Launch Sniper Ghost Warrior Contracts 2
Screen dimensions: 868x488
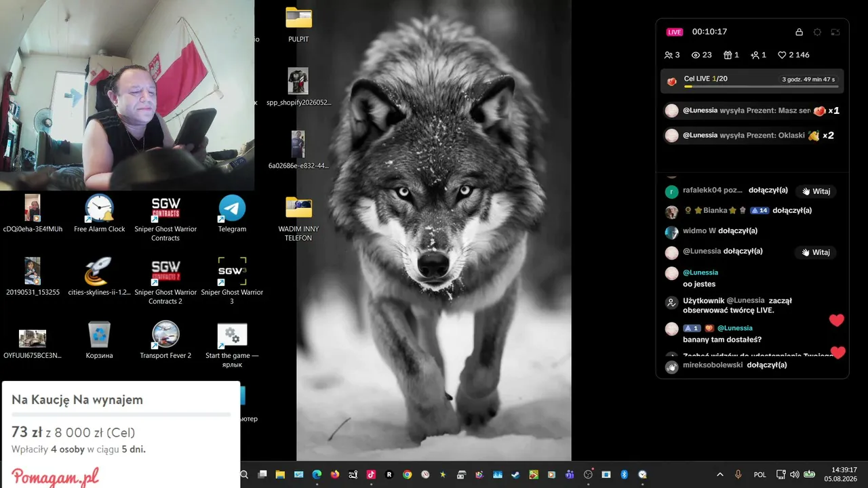(x=165, y=281)
